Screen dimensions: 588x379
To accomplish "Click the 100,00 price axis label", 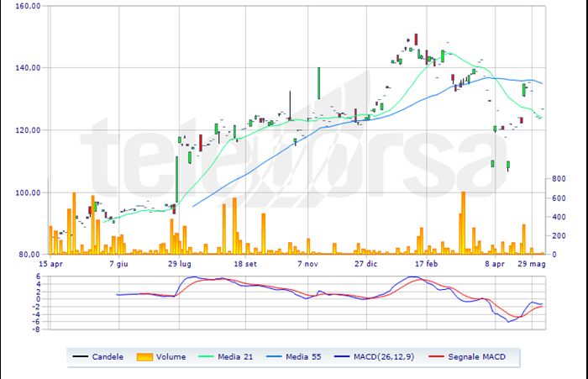I will click(28, 192).
